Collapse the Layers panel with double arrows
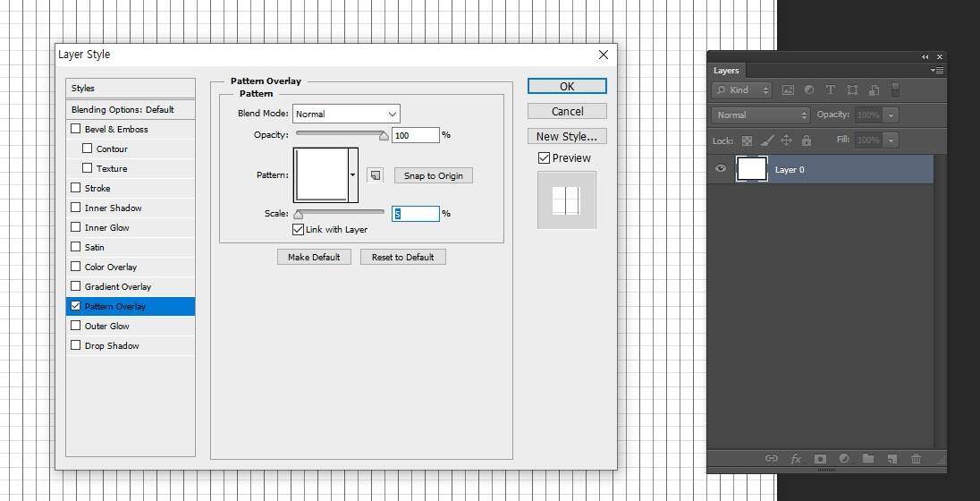 point(925,57)
